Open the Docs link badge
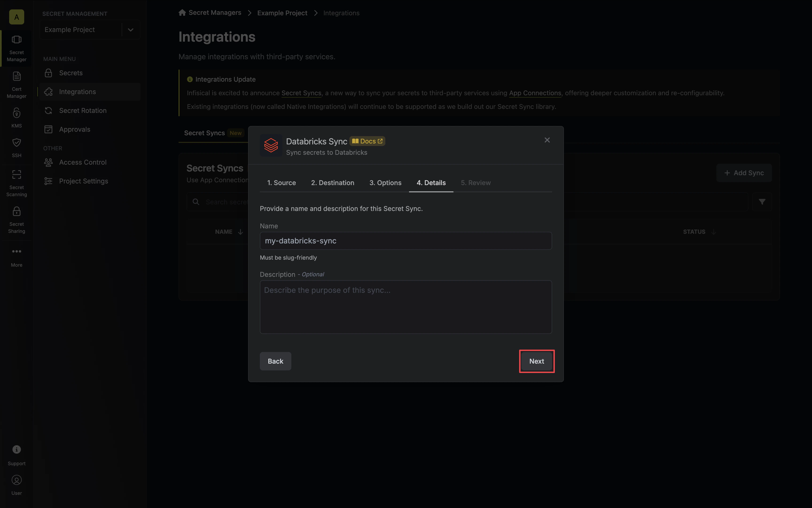The width and height of the screenshot is (812, 508). tap(367, 141)
